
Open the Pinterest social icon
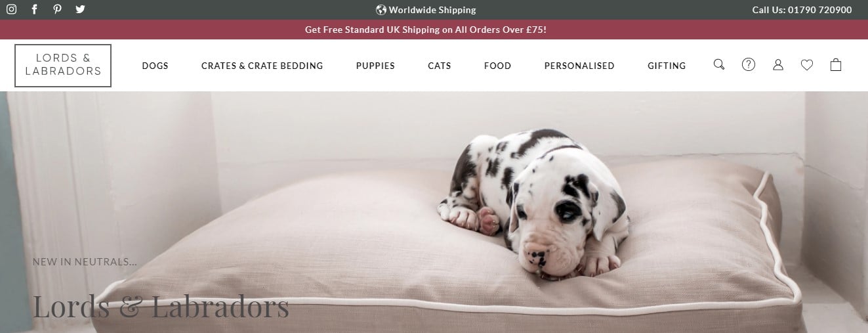click(57, 9)
